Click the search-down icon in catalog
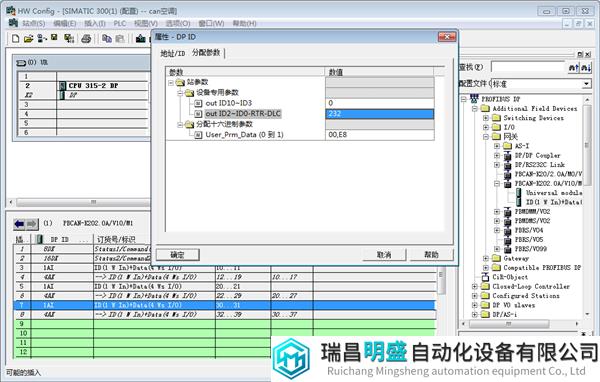Screen dimensions: 600x382 [586, 68]
